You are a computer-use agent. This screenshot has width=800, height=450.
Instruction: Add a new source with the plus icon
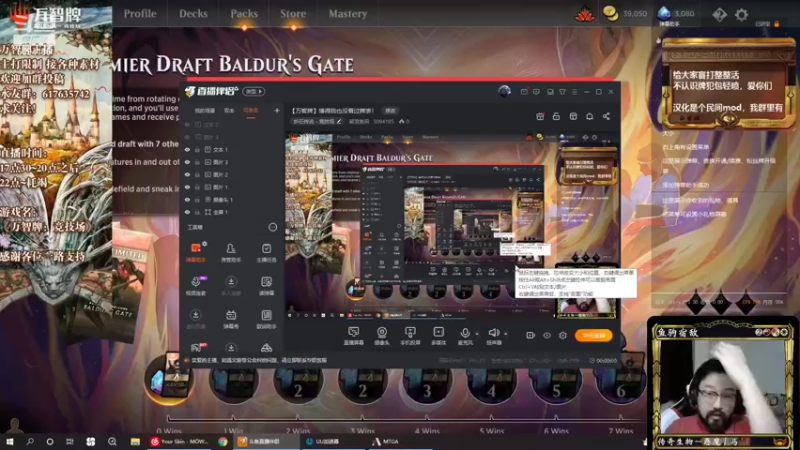pos(277,110)
